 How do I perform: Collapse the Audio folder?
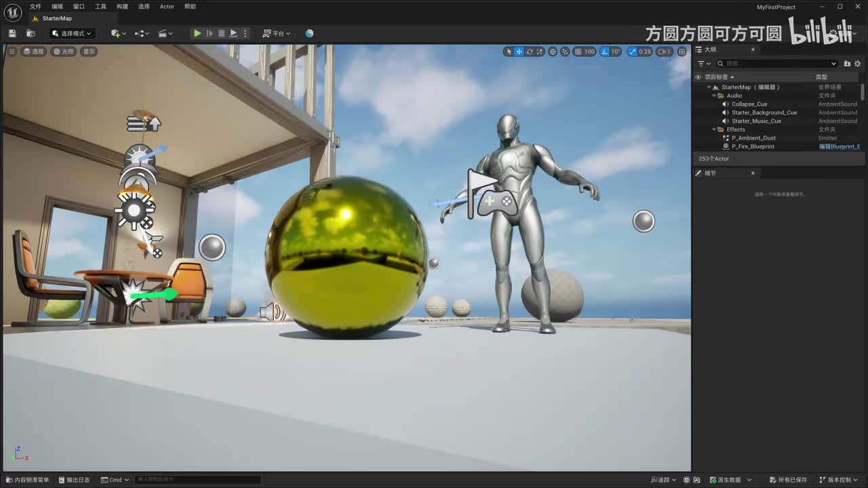pyautogui.click(x=714, y=96)
